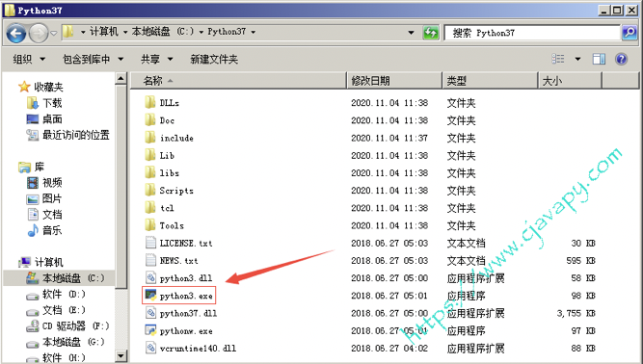Select vcruntime140.dll file icon

150,349
